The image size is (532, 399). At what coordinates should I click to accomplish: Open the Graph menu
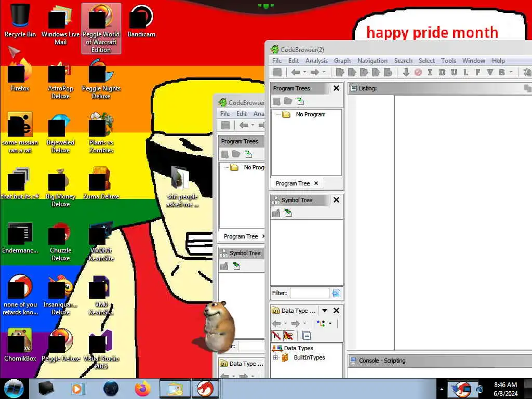342,61
